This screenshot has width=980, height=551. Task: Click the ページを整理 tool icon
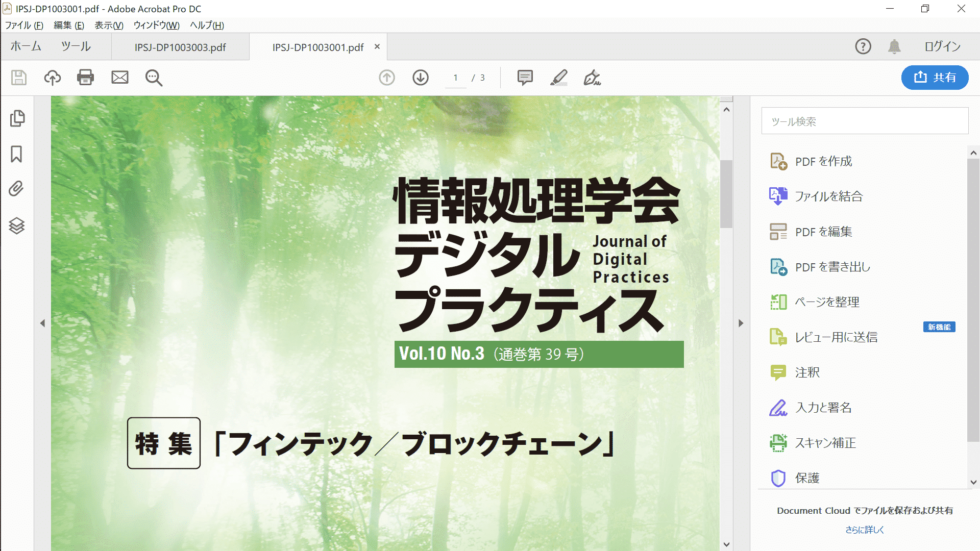coord(778,302)
